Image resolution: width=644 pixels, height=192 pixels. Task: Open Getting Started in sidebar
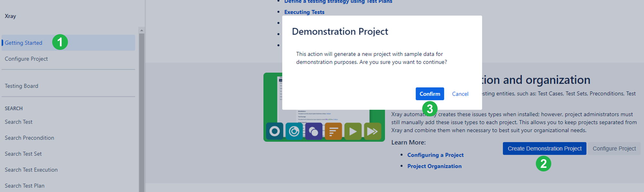[68, 43]
